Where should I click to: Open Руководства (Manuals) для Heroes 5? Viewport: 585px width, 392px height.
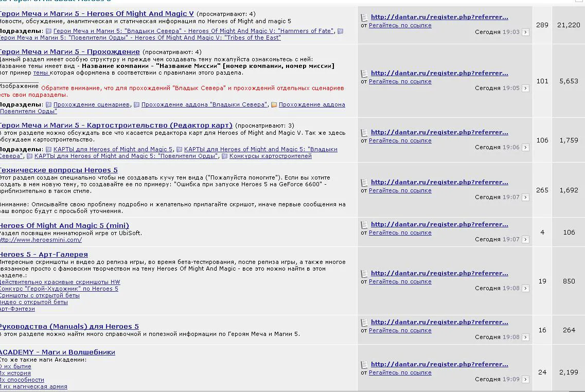[x=69, y=326]
